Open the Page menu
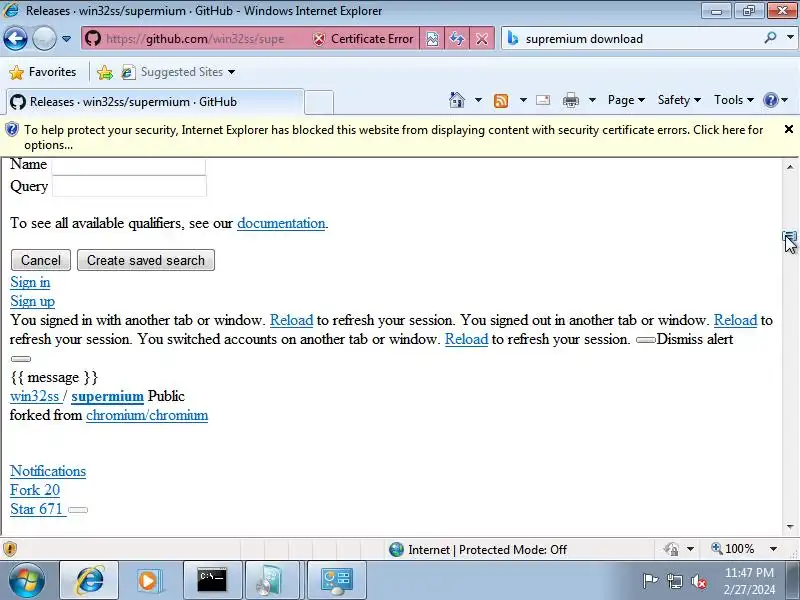 [626, 100]
